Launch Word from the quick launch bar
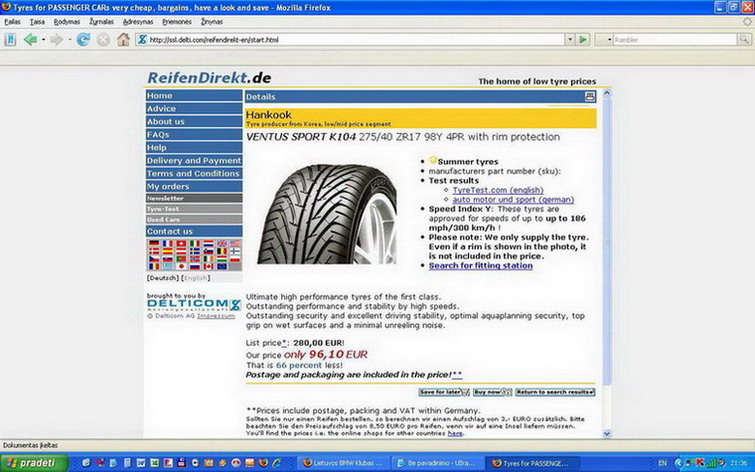This screenshot has height=472, width=755. pyautogui.click(x=141, y=463)
